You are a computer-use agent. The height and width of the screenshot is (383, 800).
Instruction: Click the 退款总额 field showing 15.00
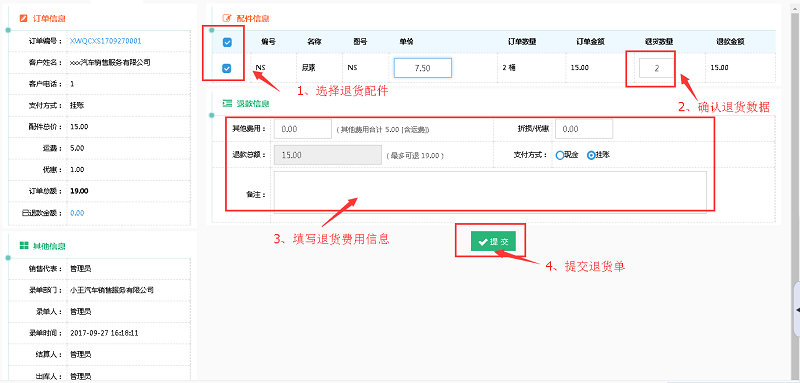328,155
